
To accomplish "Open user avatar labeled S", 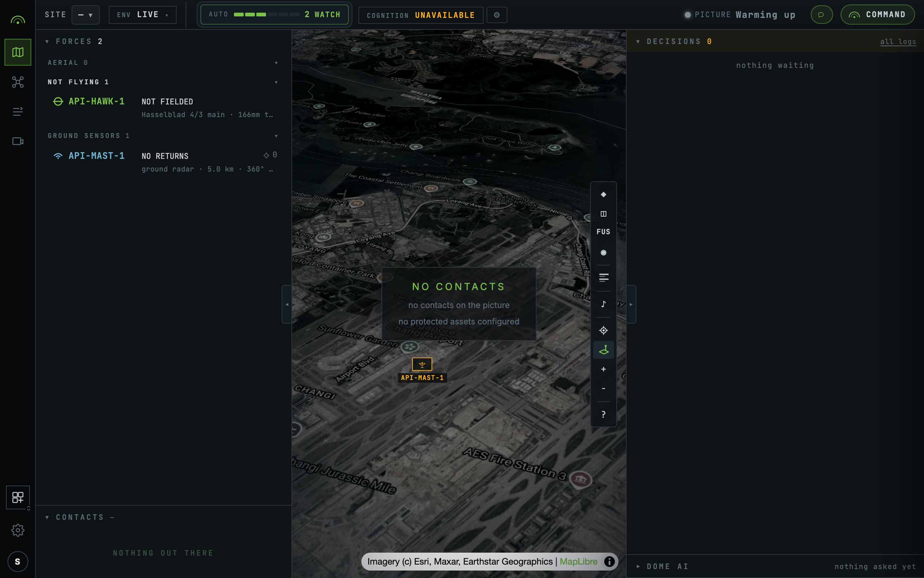I will [x=18, y=562].
